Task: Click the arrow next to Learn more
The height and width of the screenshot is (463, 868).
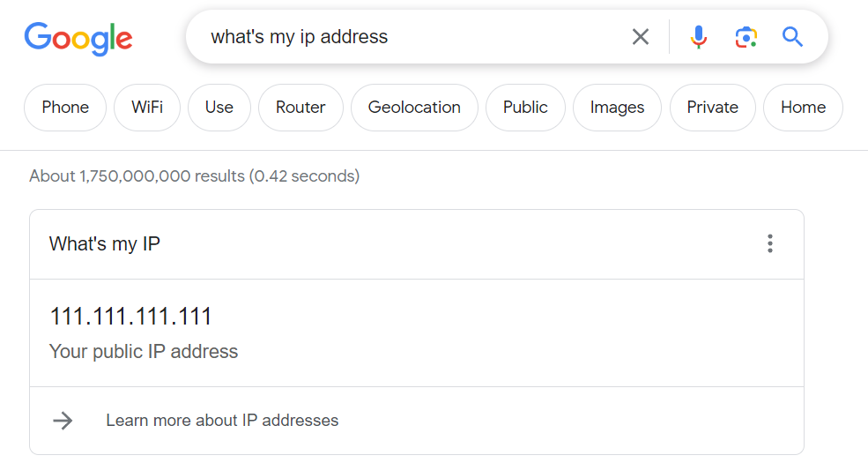Action: coord(63,421)
